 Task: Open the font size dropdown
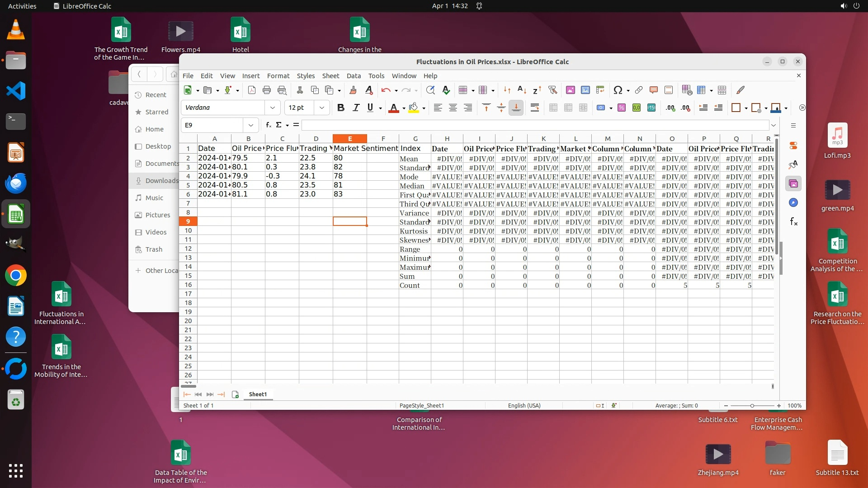pos(321,108)
